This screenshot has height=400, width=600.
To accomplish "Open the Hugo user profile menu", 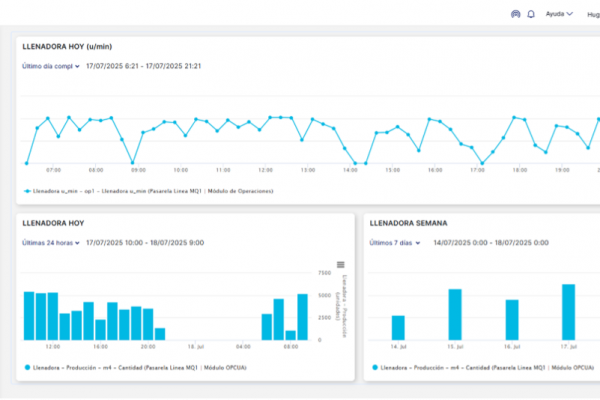I will 590,15.
